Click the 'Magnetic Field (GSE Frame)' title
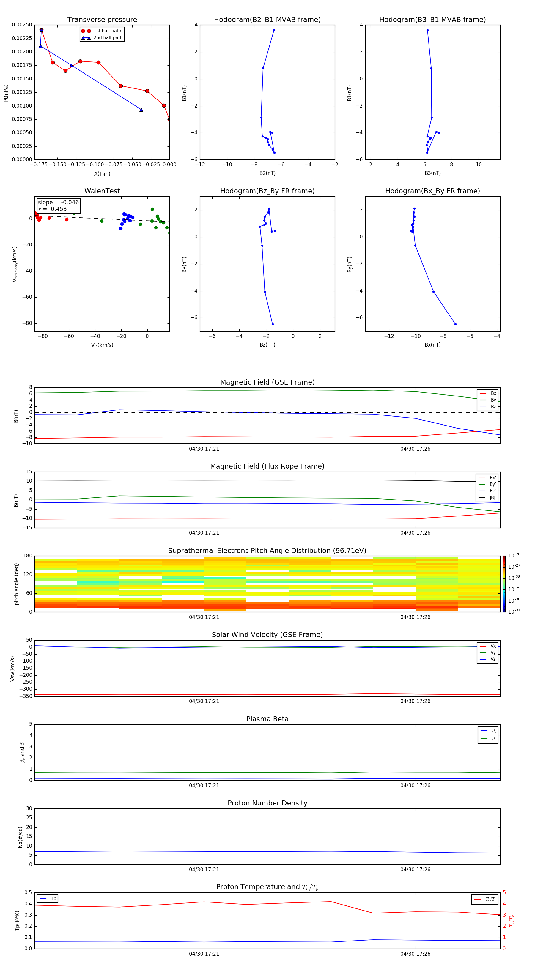 coord(267,382)
